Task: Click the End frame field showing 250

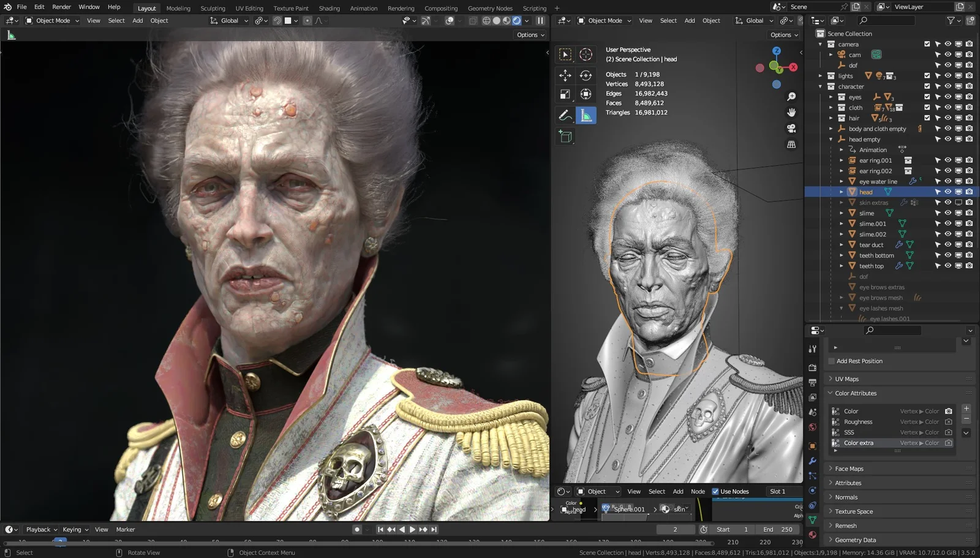Action: coord(778,529)
